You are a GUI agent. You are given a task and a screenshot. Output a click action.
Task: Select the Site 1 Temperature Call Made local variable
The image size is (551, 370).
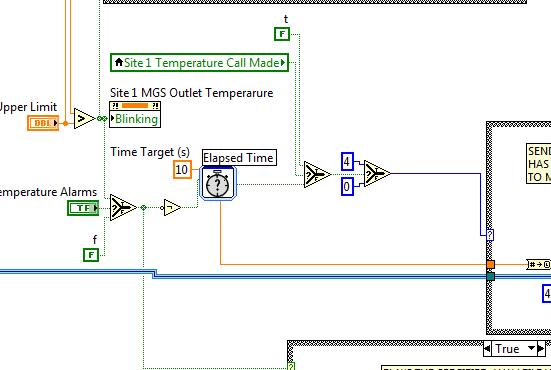(199, 63)
